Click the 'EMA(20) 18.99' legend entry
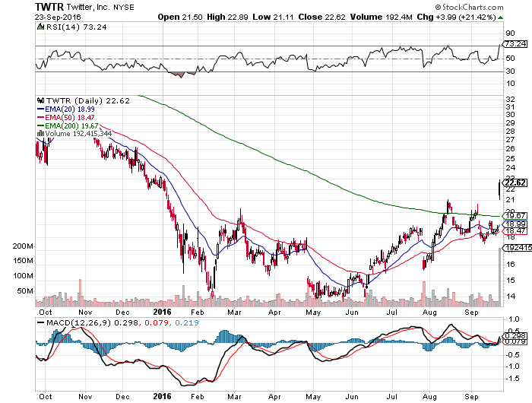Image resolution: width=532 pixels, height=403 pixels. pos(70,109)
